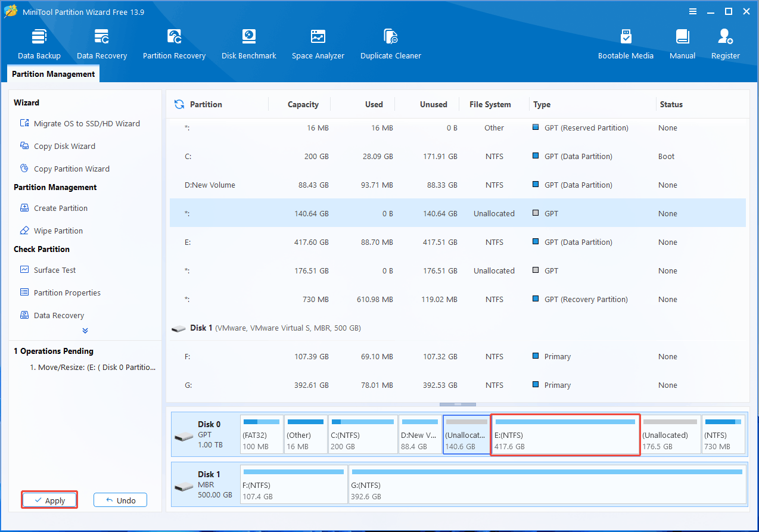Open the hamburger menu in title bar

tap(693, 11)
